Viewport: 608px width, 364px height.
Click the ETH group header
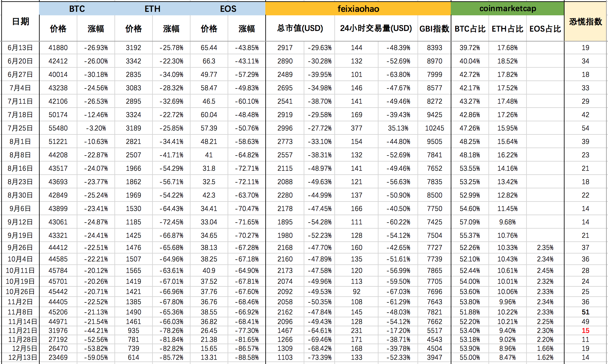[x=152, y=9]
